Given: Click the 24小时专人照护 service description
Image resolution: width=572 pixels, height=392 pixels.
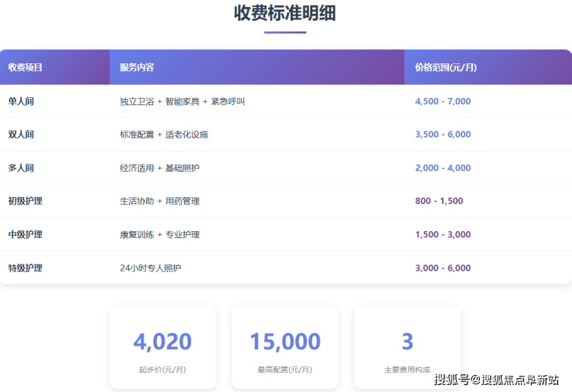Looking at the screenshot, I should (x=151, y=268).
